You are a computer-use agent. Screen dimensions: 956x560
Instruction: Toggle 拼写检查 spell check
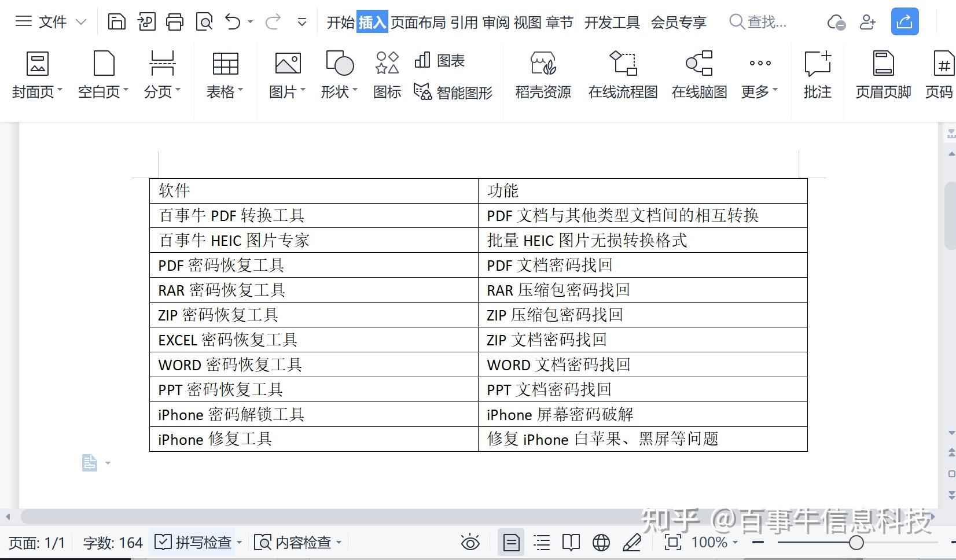(193, 542)
